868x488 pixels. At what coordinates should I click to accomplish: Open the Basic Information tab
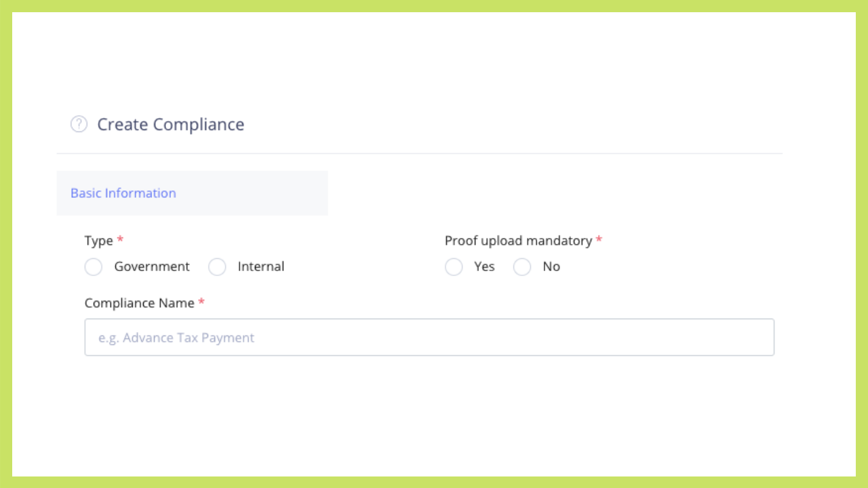(x=123, y=193)
